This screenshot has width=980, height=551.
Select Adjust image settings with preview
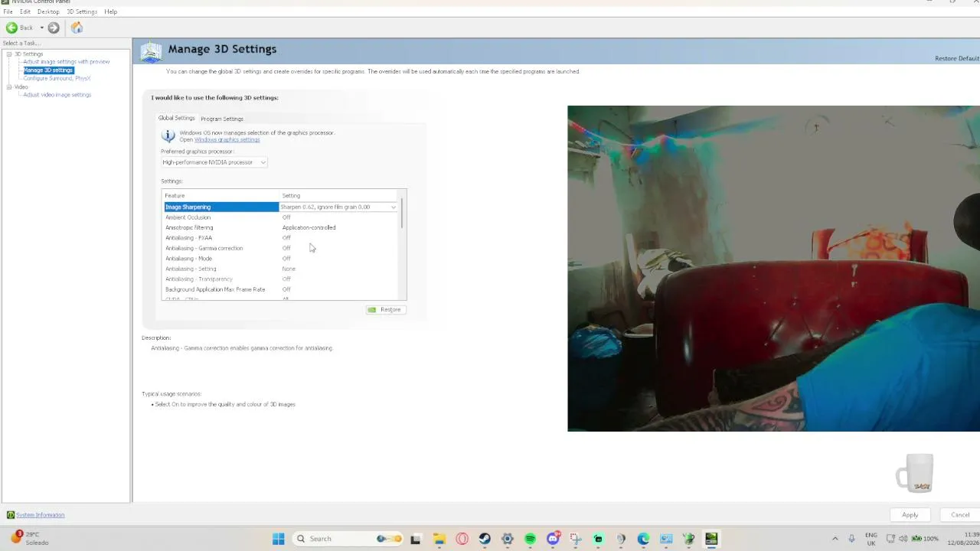67,61
